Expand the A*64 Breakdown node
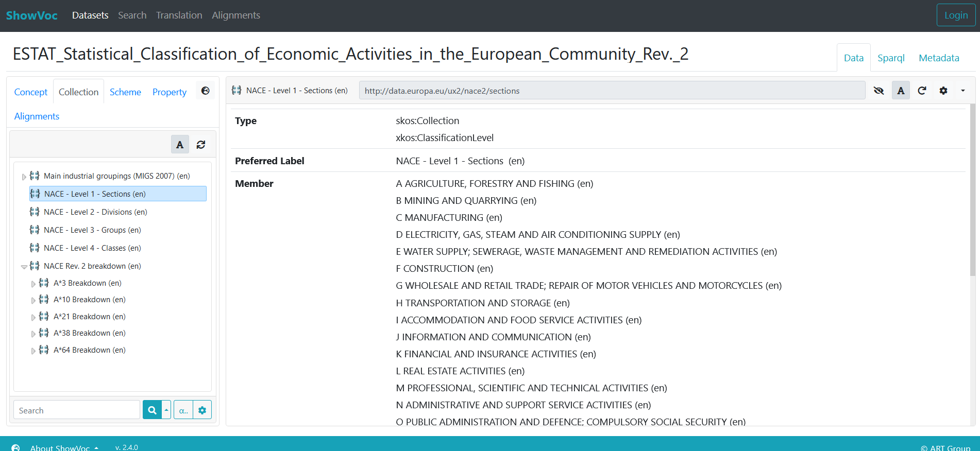 coord(33,351)
